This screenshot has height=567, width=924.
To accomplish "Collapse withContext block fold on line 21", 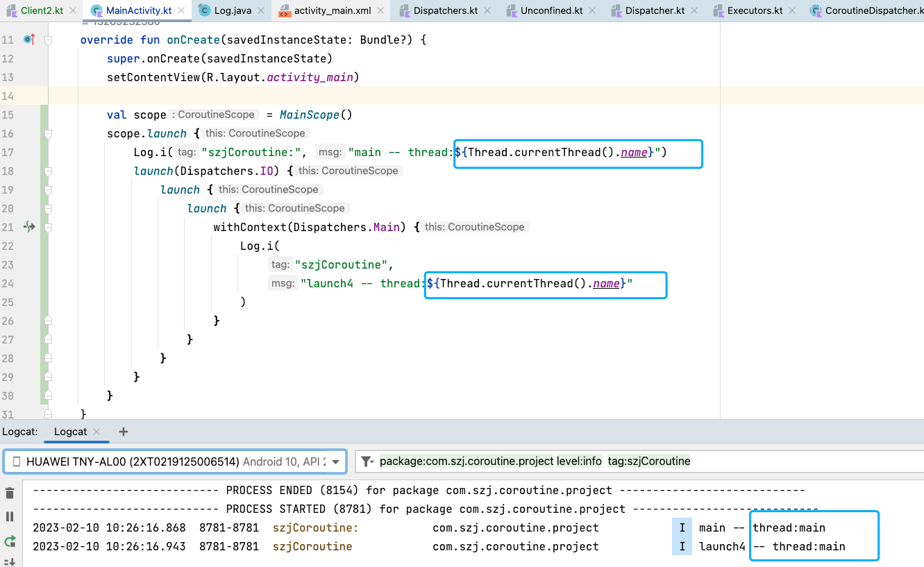I will pyautogui.click(x=48, y=227).
